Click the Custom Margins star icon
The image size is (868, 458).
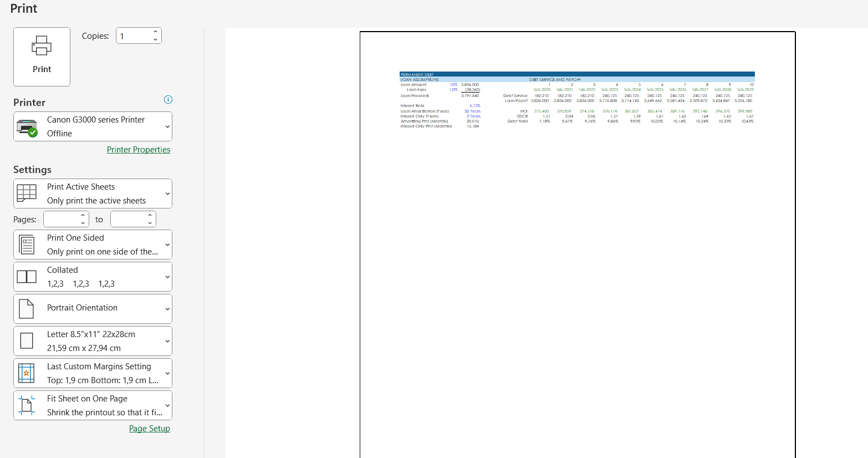click(x=27, y=373)
